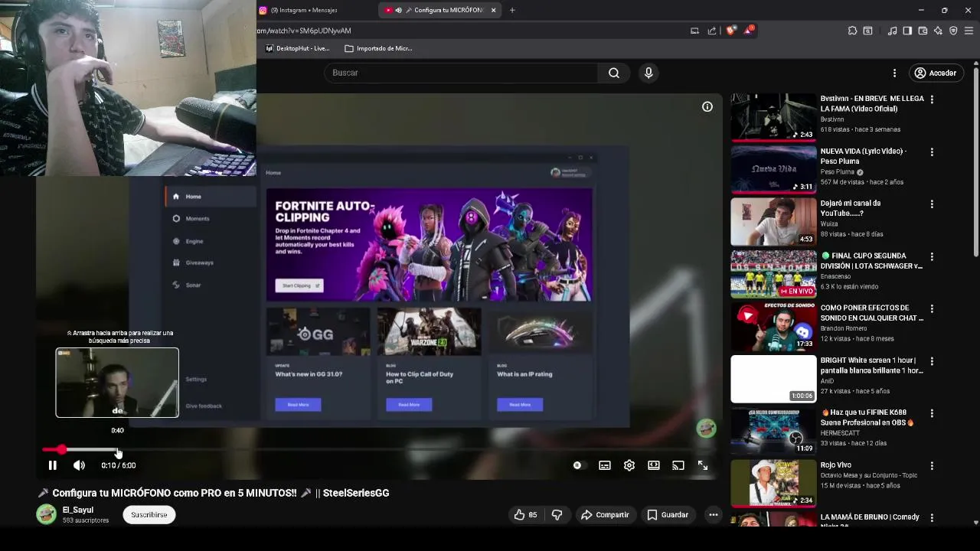The width and height of the screenshot is (980, 551).
Task: Open the El_Sayul channel avatar
Action: click(x=46, y=514)
